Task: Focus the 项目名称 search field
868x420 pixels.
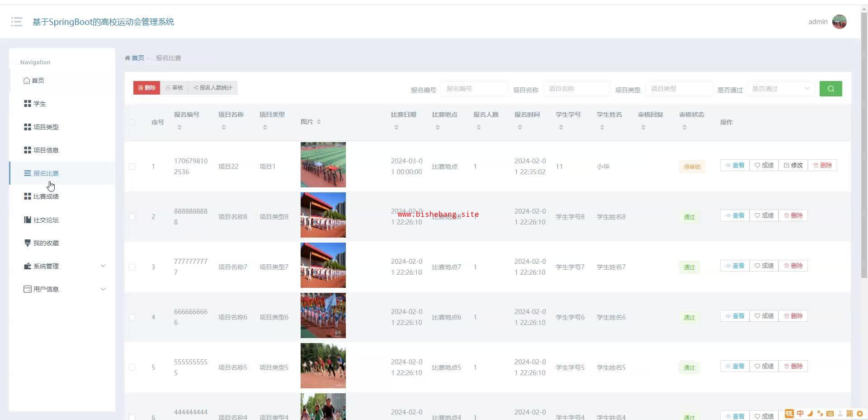Action: (x=576, y=89)
